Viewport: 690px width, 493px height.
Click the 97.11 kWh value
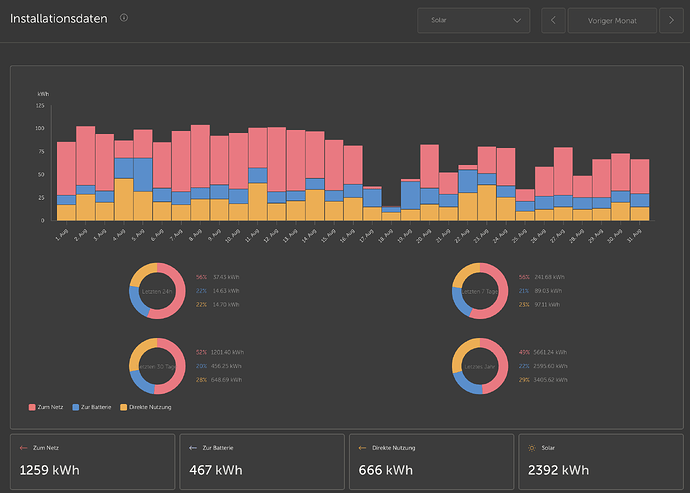(547, 304)
